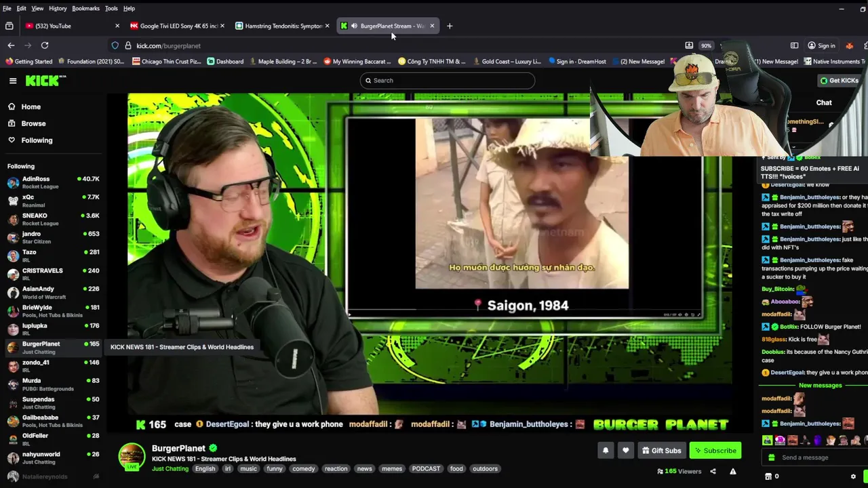Click the heart follow icon button
This screenshot has width=868, height=488.
click(625, 450)
